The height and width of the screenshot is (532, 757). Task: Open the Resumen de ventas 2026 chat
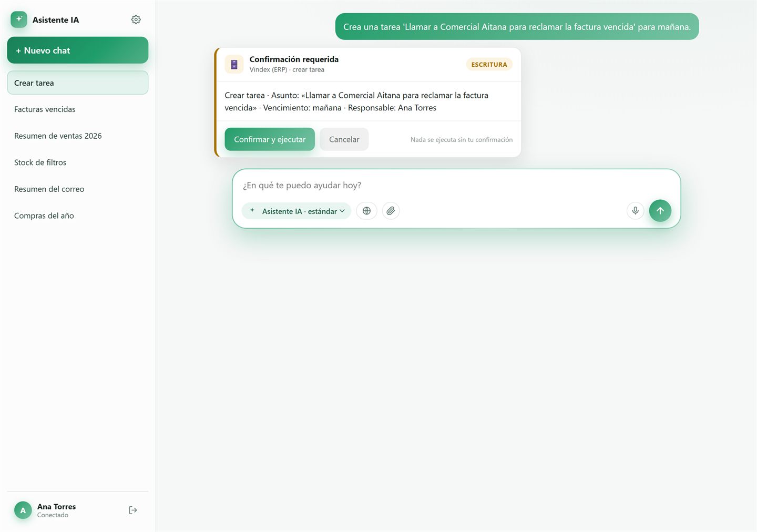[x=78, y=136]
